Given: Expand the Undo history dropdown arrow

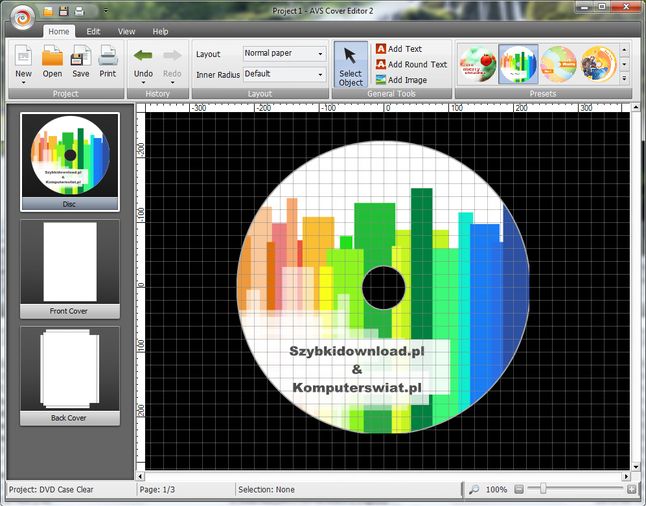Looking at the screenshot, I should (143, 83).
